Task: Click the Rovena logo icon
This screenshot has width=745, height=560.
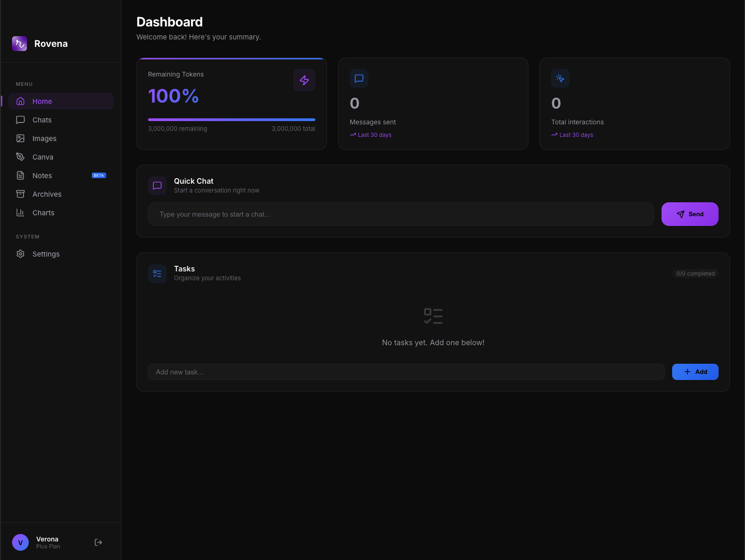Action: coord(19,44)
